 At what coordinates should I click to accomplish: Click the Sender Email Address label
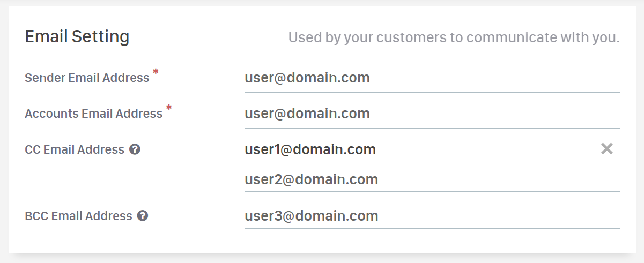tap(87, 78)
